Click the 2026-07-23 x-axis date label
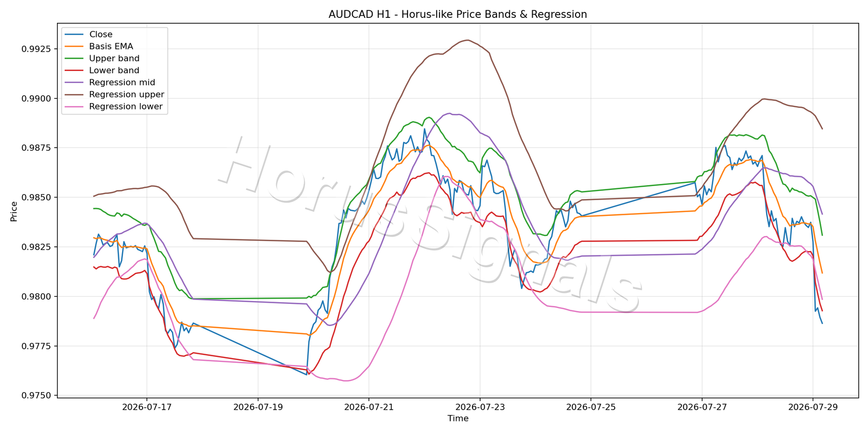 point(480,407)
